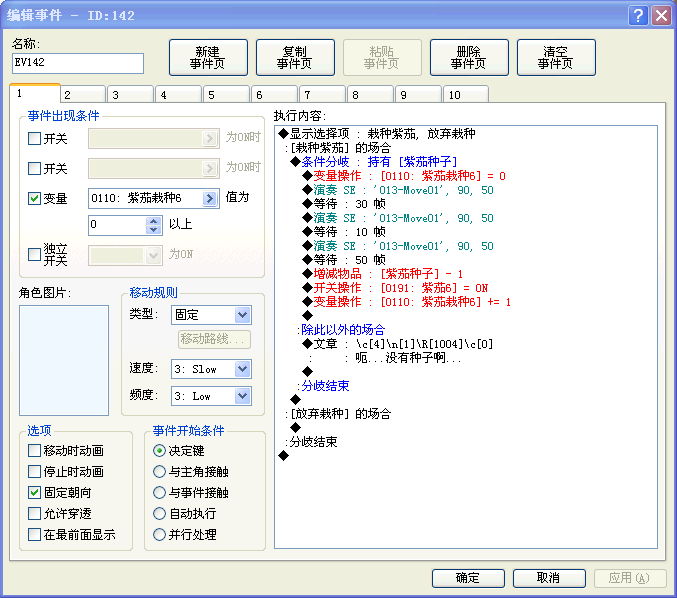This screenshot has height=598, width=677.
Task: Open the 速度 dropdown showing 3: Slow
Action: click(243, 369)
